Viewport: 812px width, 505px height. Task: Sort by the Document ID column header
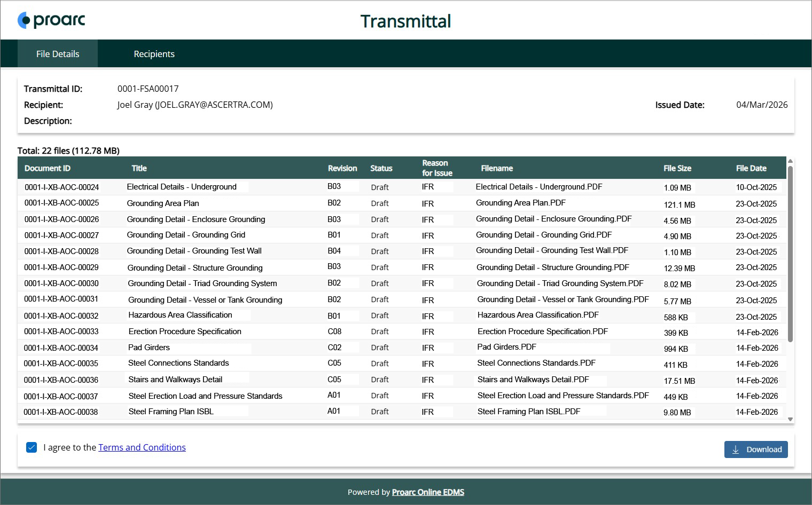(x=48, y=168)
